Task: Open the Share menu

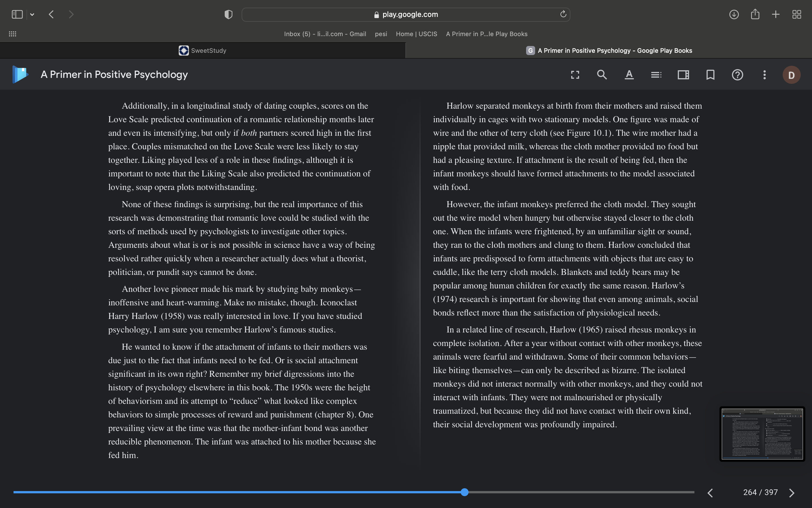Action: coord(755,14)
